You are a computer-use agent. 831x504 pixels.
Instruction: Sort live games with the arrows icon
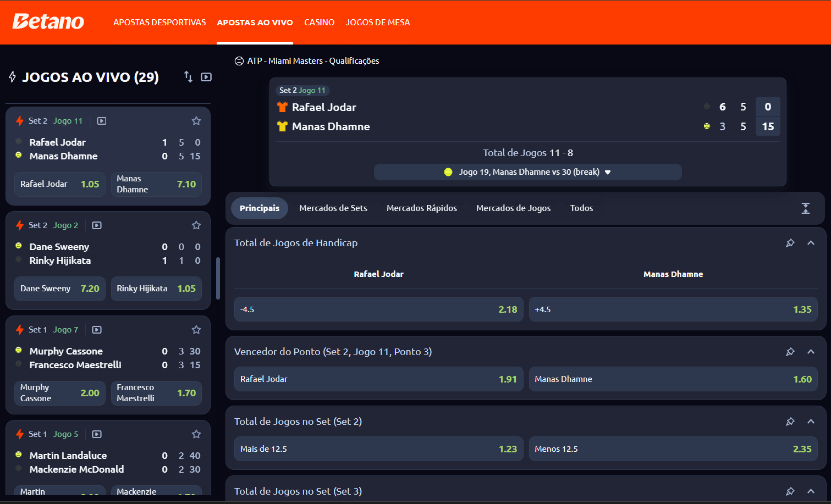point(188,77)
